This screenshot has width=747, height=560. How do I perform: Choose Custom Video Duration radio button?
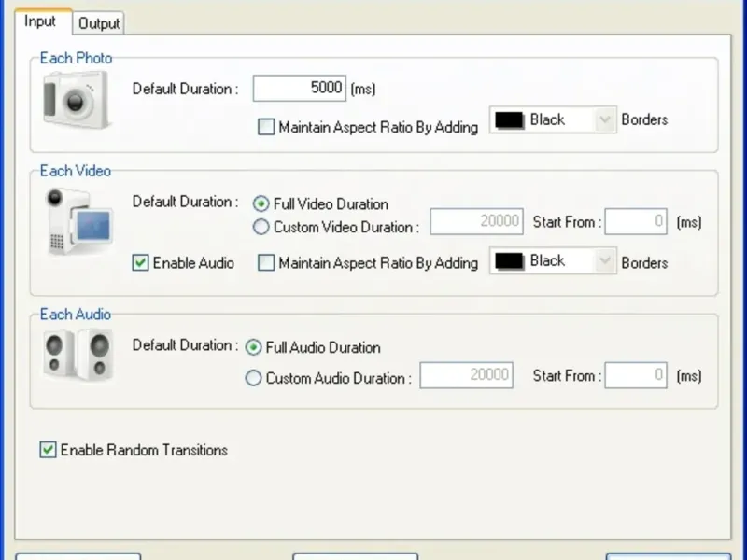click(x=261, y=227)
